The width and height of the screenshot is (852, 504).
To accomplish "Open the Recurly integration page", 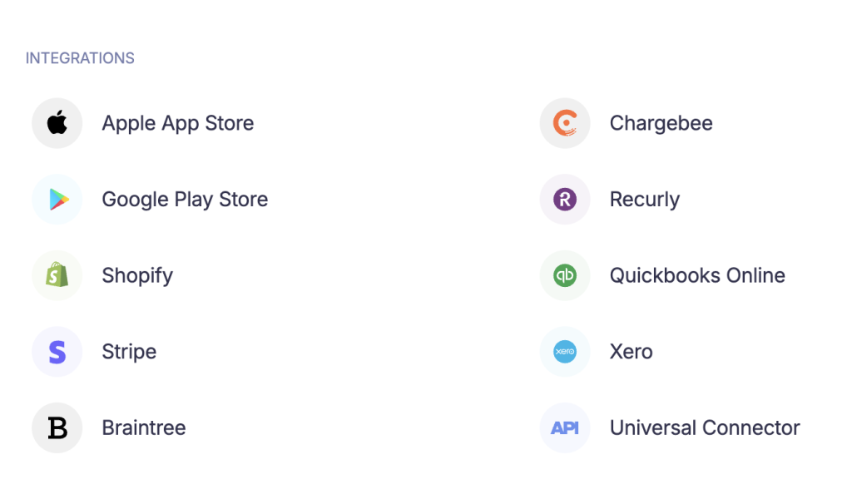I will (644, 200).
